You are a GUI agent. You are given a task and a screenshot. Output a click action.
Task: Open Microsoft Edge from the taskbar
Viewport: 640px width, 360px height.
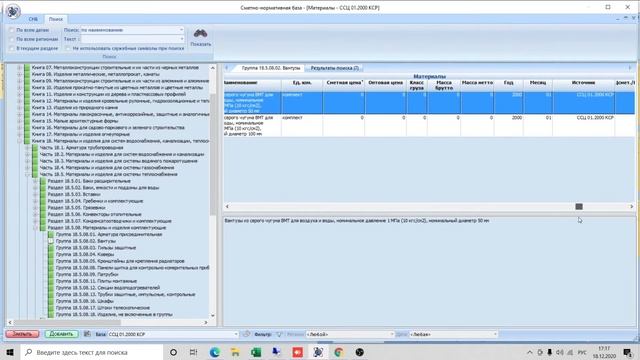215,352
